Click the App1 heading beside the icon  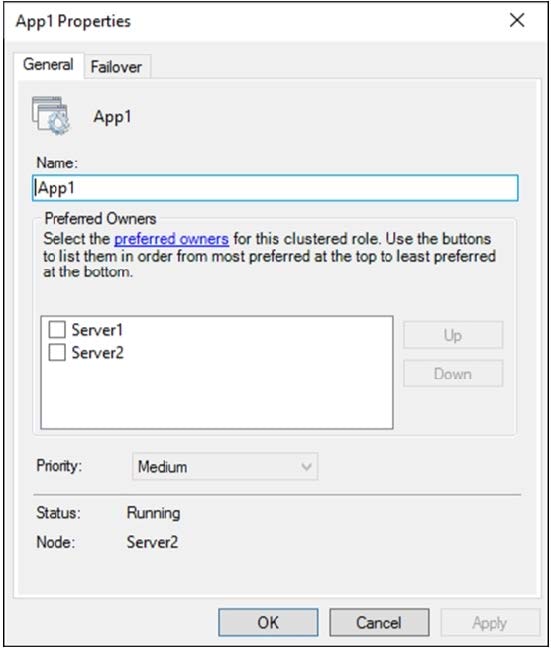pyautogui.click(x=112, y=117)
